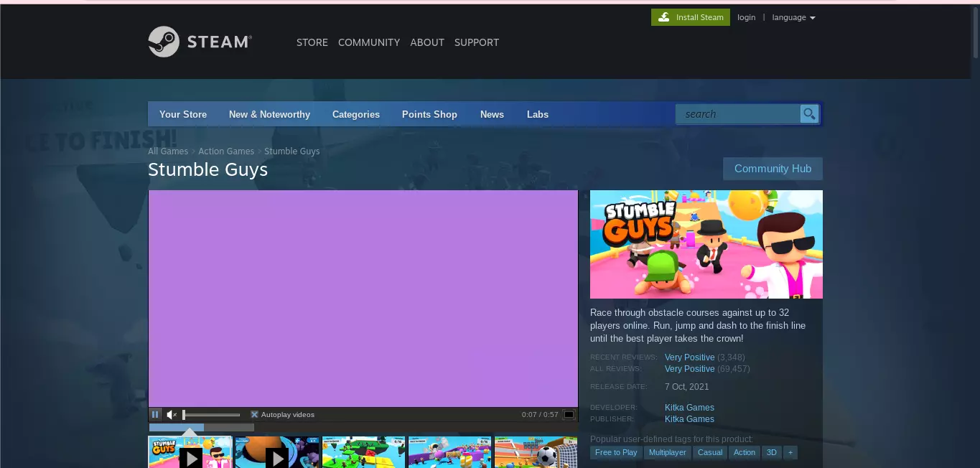Open the publisher Kitka Games link
The width and height of the screenshot is (980, 468).
coord(689,419)
